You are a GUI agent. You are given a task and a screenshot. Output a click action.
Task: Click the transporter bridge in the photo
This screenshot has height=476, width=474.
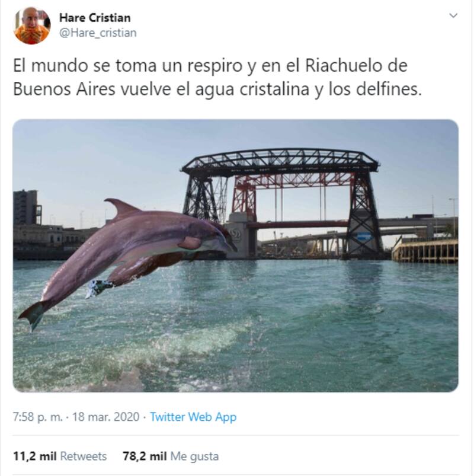tap(281, 202)
